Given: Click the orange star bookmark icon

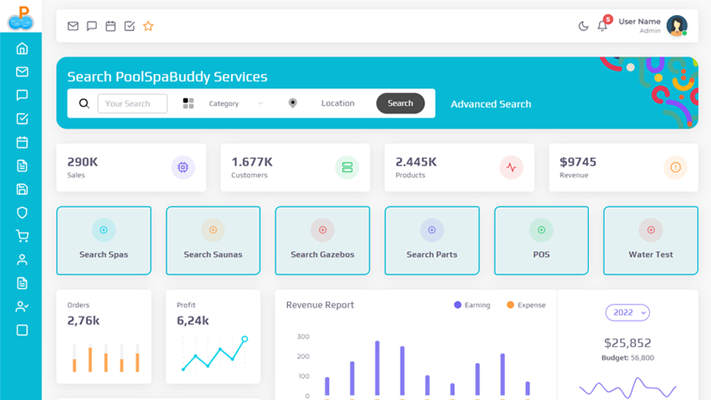Looking at the screenshot, I should pyautogui.click(x=148, y=26).
